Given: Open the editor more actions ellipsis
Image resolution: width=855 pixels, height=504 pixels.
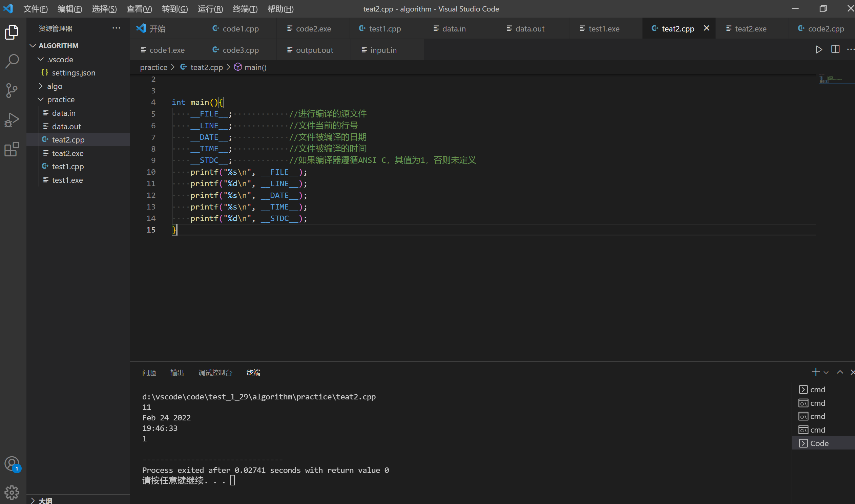Looking at the screenshot, I should [x=850, y=49].
